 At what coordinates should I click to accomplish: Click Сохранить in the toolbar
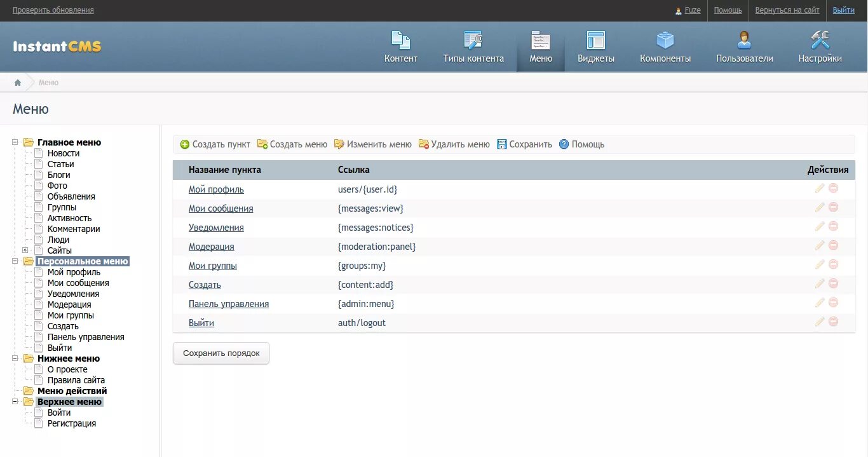pos(525,144)
